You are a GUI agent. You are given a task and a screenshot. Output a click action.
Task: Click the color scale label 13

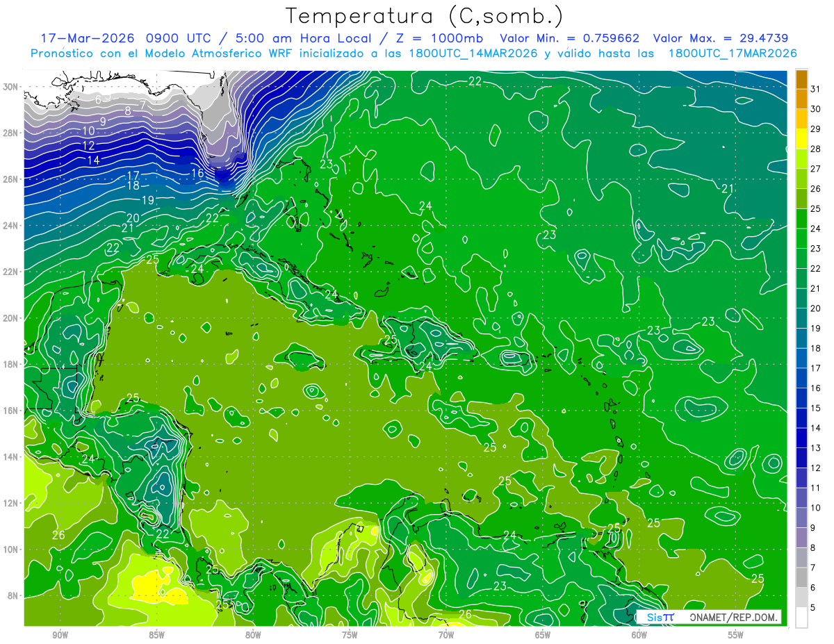pyautogui.click(x=816, y=447)
